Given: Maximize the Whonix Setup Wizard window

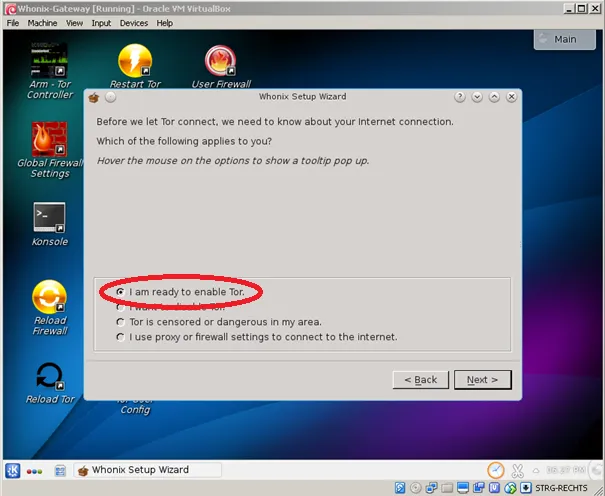Looking at the screenshot, I should tap(494, 97).
